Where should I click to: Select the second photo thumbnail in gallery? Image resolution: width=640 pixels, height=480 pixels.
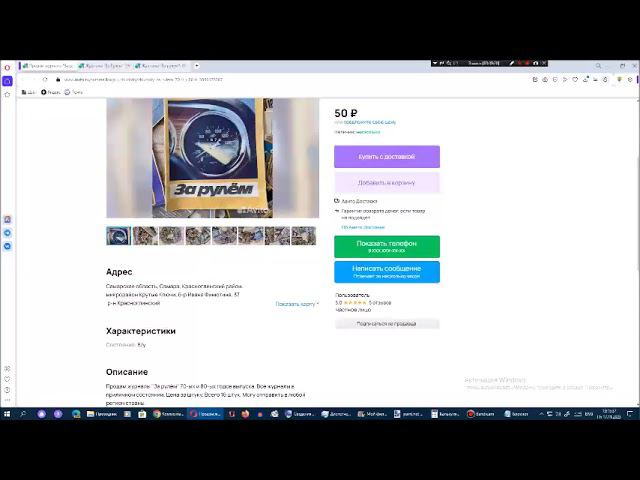coord(145,236)
